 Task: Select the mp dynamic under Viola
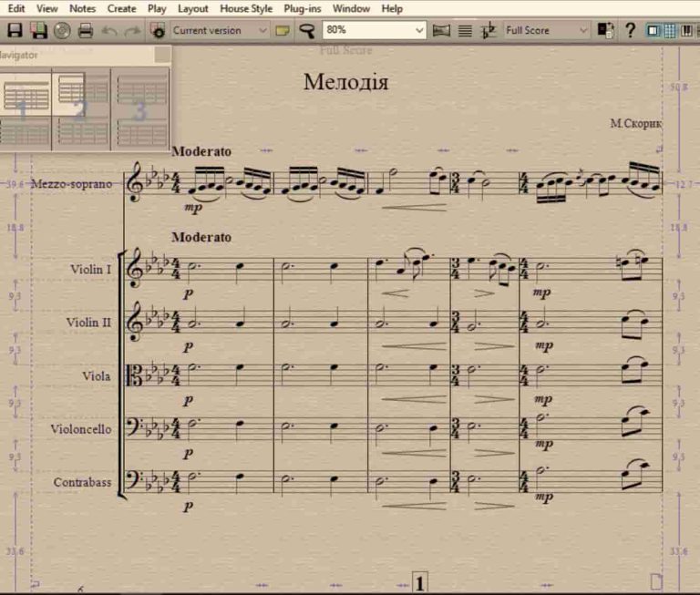[x=544, y=399]
